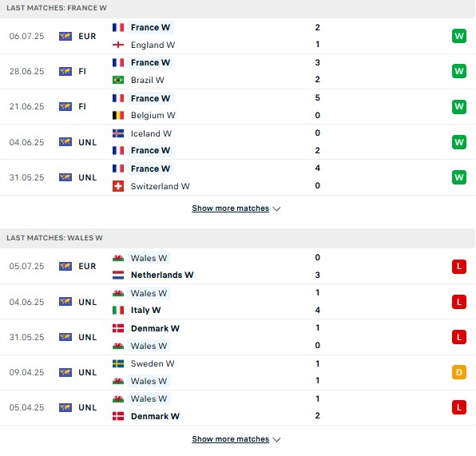Open the Denmark W link on 31.05.25 match
The image size is (476, 456).
(x=155, y=328)
